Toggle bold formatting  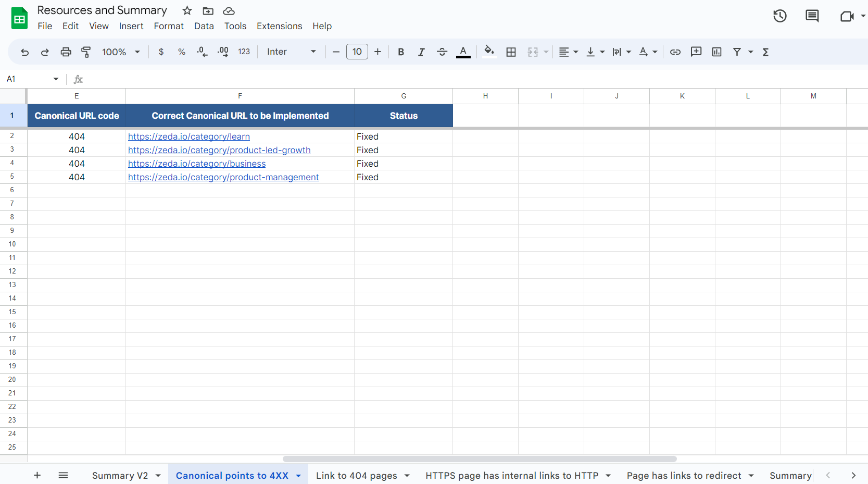coord(400,52)
